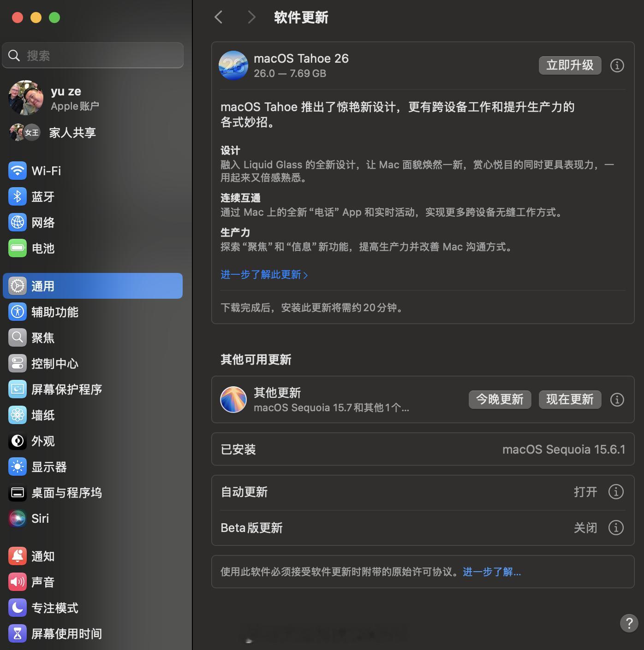Click the 通用 gear icon
Image resolution: width=644 pixels, height=650 pixels.
coord(18,286)
